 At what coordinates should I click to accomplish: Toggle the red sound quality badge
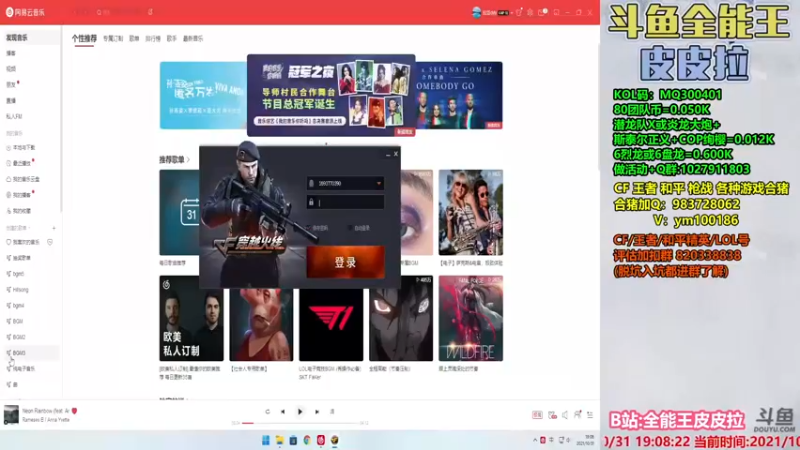537,415
